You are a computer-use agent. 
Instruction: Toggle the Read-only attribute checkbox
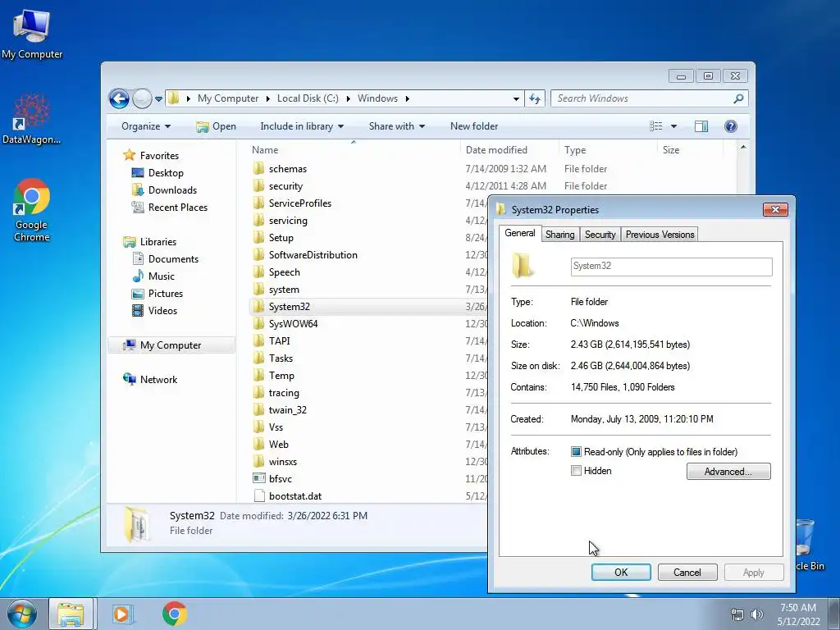pyautogui.click(x=576, y=452)
